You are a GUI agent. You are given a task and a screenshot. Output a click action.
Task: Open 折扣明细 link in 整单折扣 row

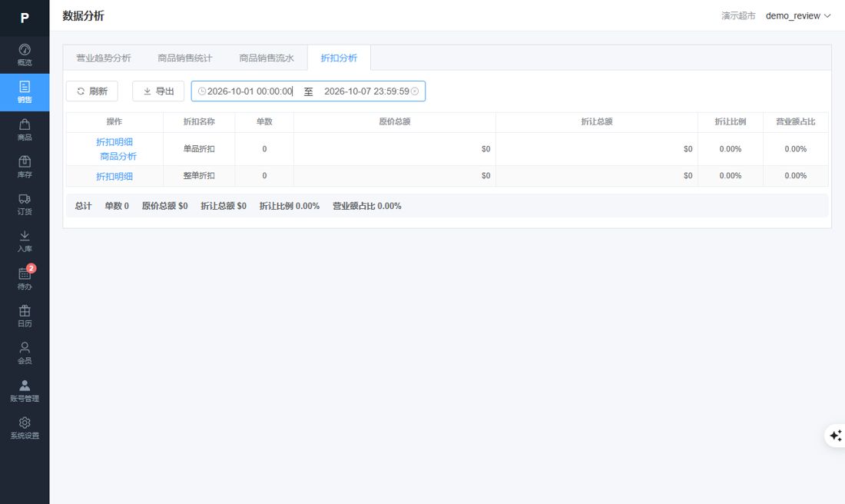pyautogui.click(x=114, y=176)
